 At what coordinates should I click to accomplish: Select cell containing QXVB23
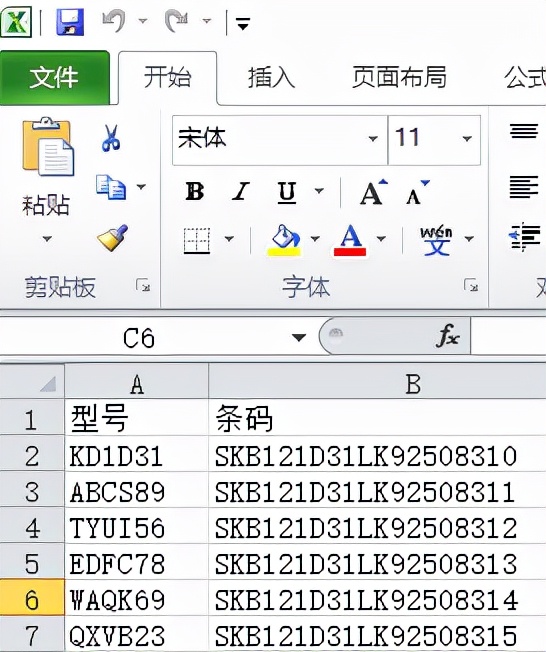[x=136, y=635]
